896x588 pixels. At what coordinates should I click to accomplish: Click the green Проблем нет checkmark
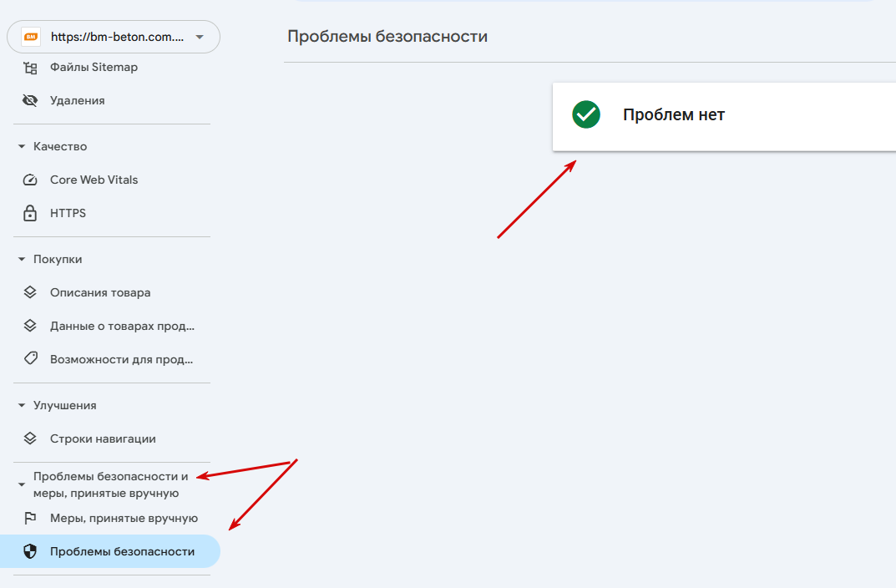586,114
